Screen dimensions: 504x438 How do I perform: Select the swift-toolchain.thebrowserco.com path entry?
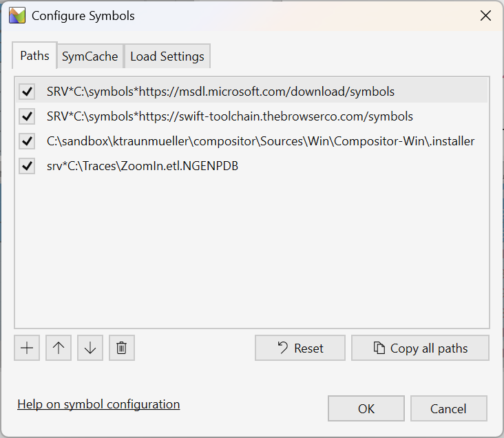tap(230, 116)
